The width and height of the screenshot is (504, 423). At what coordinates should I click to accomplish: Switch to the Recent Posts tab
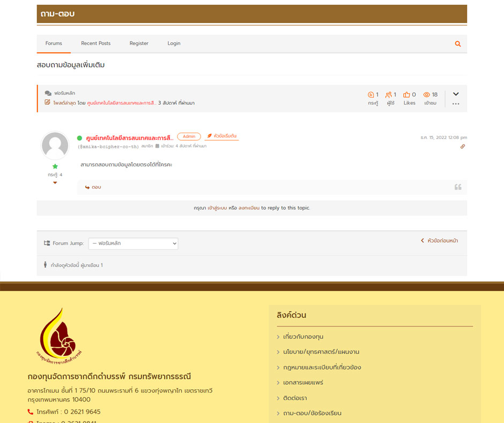[x=96, y=43]
